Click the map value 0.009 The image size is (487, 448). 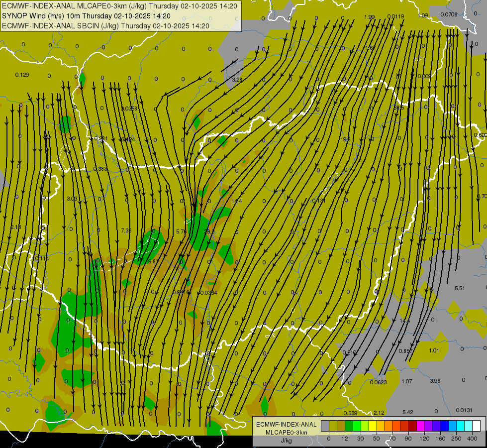point(424,77)
